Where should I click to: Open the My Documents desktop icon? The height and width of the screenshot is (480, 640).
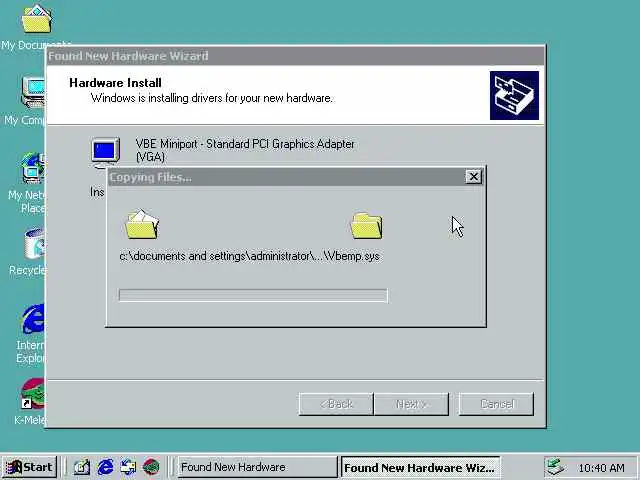click(36, 20)
